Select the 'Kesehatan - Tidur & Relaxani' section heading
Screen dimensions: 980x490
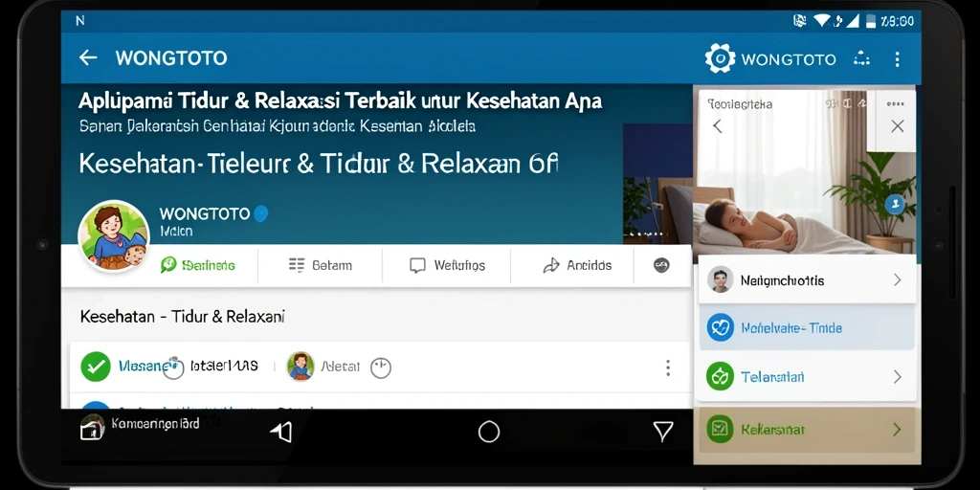(x=183, y=317)
